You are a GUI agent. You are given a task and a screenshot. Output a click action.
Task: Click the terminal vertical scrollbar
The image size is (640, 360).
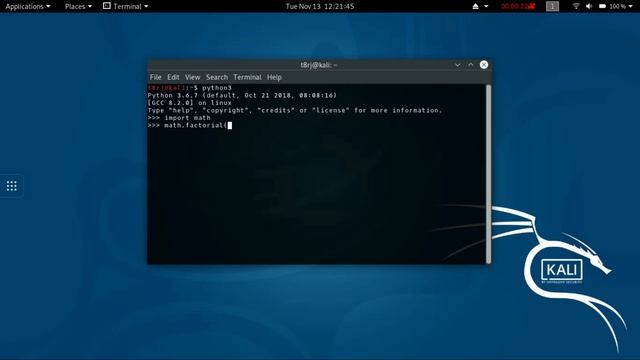click(489, 174)
